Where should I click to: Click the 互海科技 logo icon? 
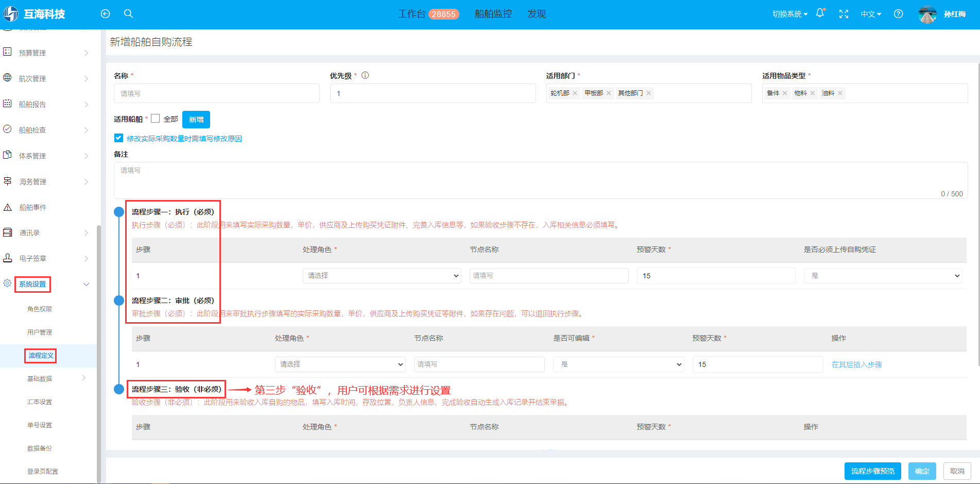click(x=10, y=14)
